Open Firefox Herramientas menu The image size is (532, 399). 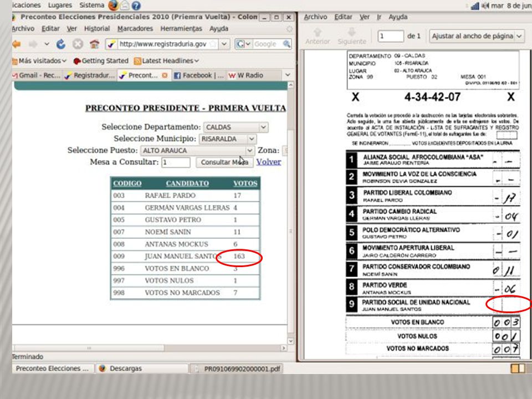tap(181, 29)
